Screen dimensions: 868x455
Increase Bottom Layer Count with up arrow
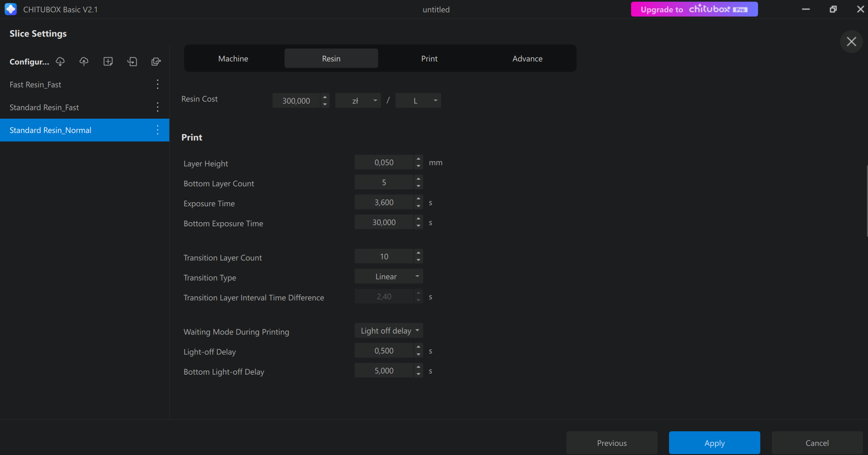coord(418,179)
